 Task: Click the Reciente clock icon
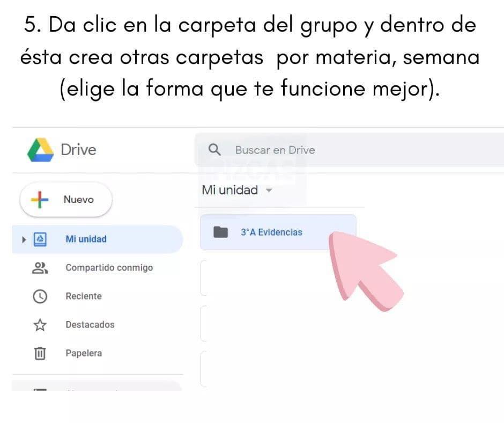tap(40, 296)
